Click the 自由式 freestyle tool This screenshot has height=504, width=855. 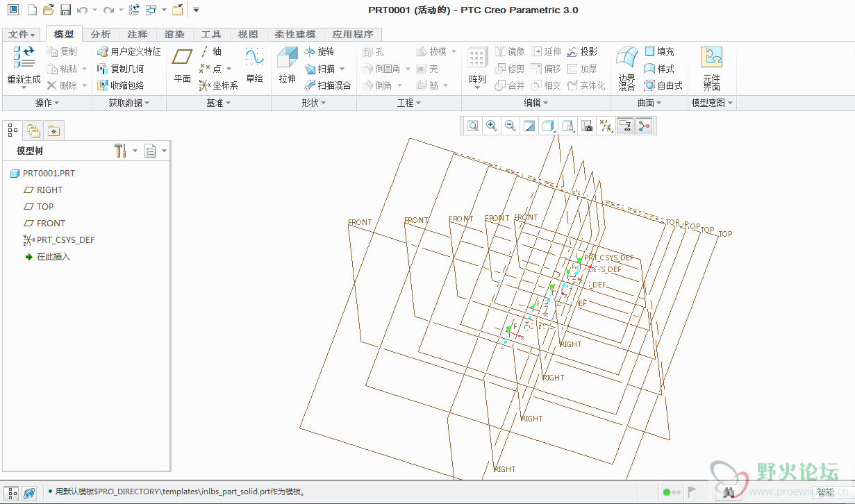coord(663,85)
